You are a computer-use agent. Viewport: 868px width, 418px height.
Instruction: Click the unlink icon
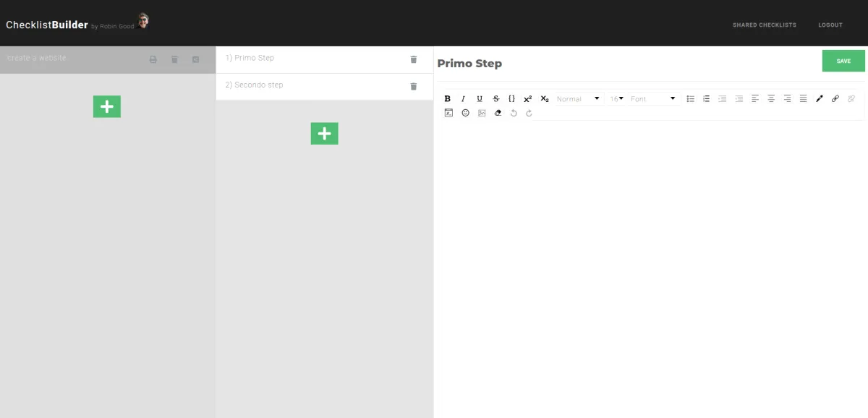pos(851,98)
